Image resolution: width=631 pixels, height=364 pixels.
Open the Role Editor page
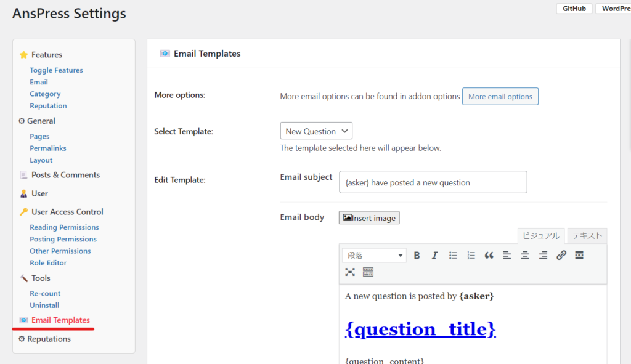pos(48,263)
